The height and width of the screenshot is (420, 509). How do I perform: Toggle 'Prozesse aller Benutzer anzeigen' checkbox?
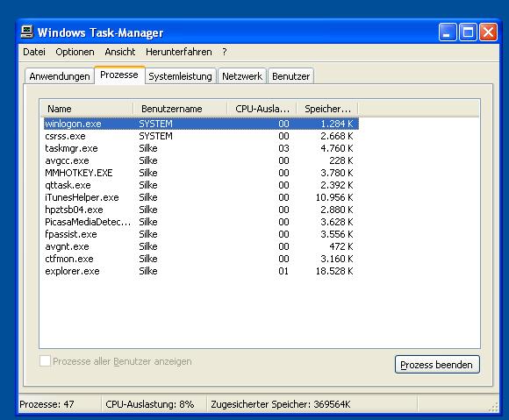point(45,361)
